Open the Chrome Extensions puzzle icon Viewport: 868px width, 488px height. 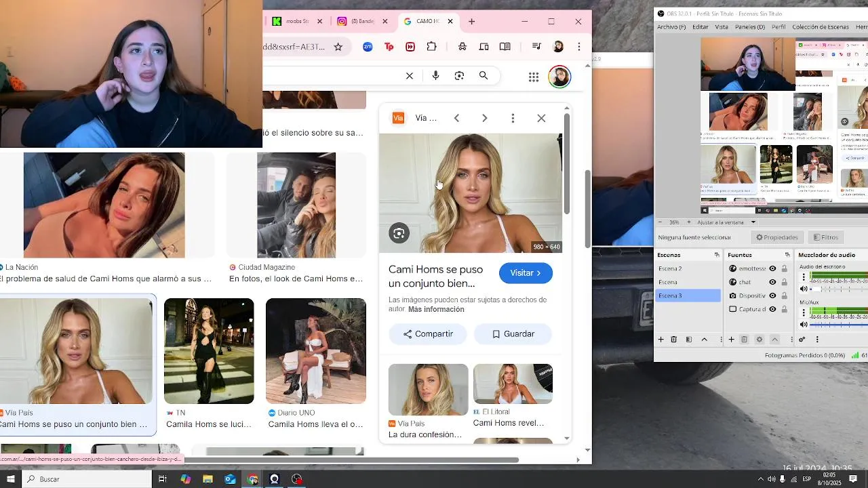pos(432,47)
